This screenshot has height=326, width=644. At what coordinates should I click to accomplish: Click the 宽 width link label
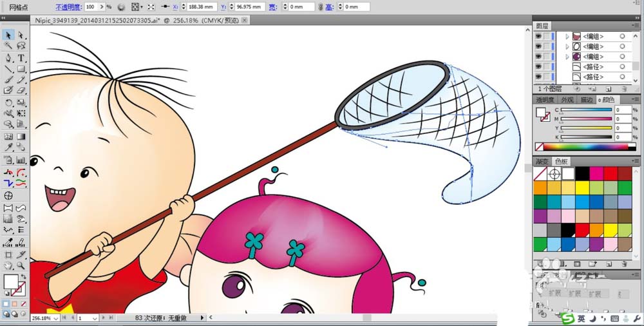tap(272, 7)
